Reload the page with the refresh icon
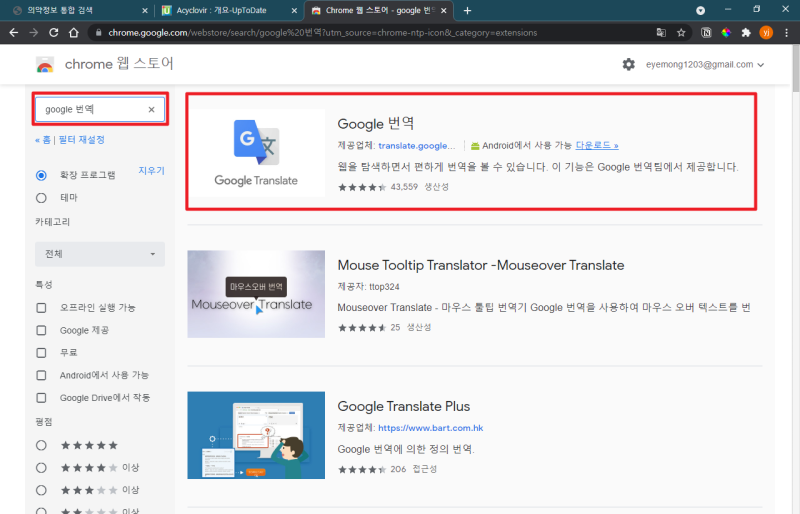The height and width of the screenshot is (514, 800). tap(54, 33)
